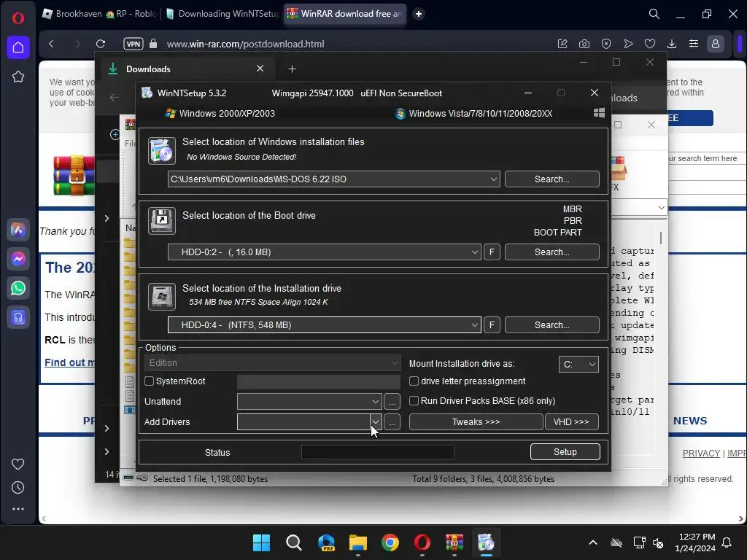The image size is (747, 560).
Task: Open Windows Start menu
Action: coord(261,542)
